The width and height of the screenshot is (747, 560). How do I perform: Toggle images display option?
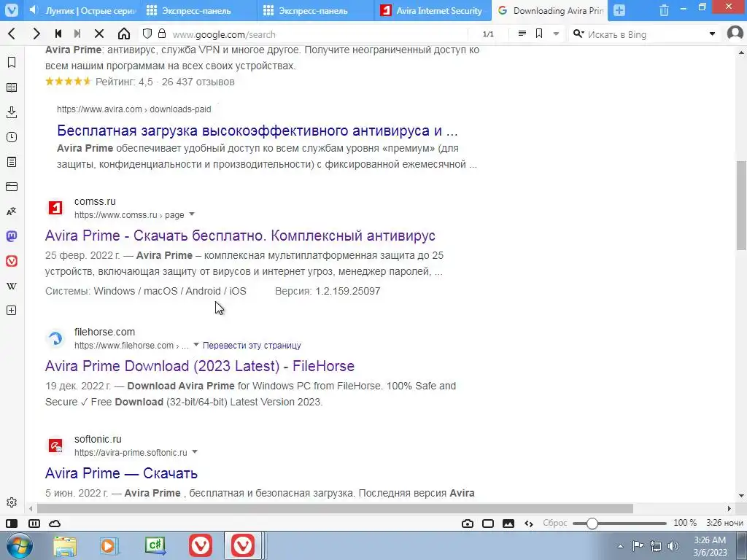tap(508, 524)
